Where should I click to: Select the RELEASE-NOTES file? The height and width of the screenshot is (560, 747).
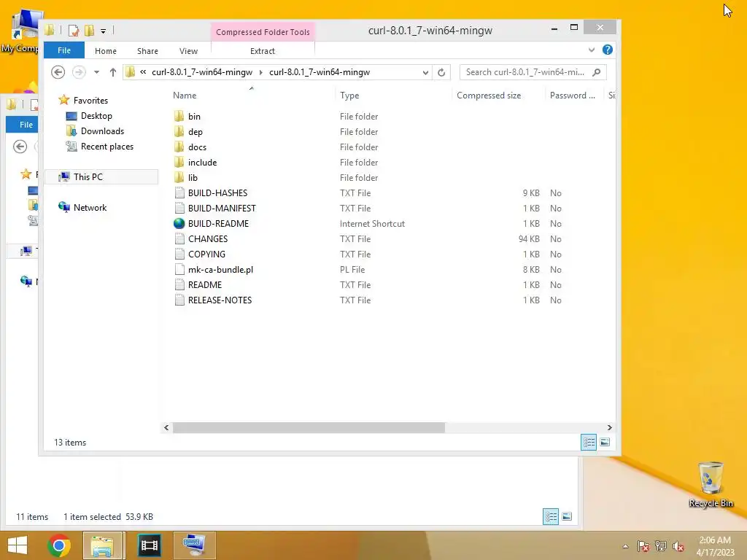(x=213, y=300)
